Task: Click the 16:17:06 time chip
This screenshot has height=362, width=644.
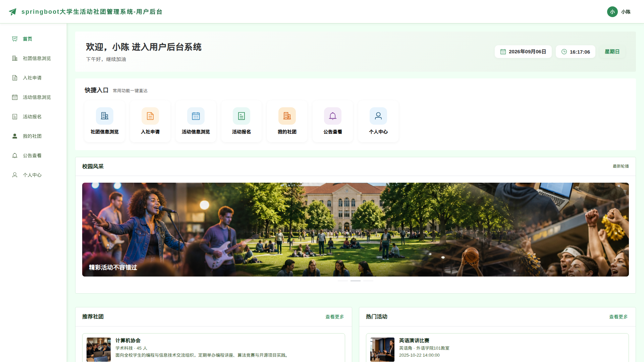Action: tap(576, 52)
